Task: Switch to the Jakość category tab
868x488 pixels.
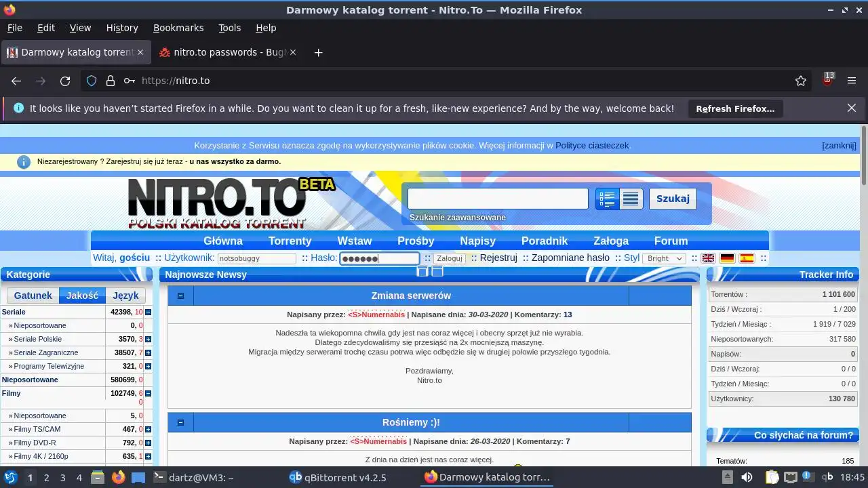Action: 82,296
